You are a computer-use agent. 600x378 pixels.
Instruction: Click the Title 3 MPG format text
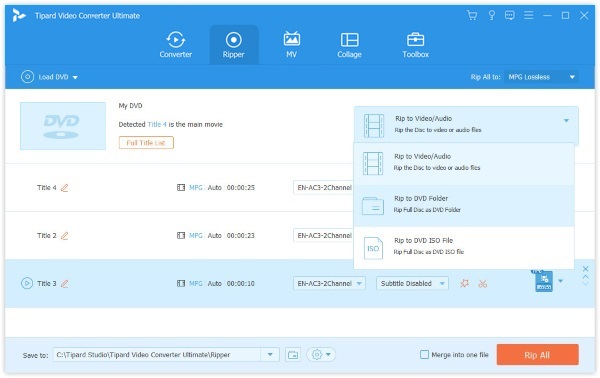pos(196,283)
